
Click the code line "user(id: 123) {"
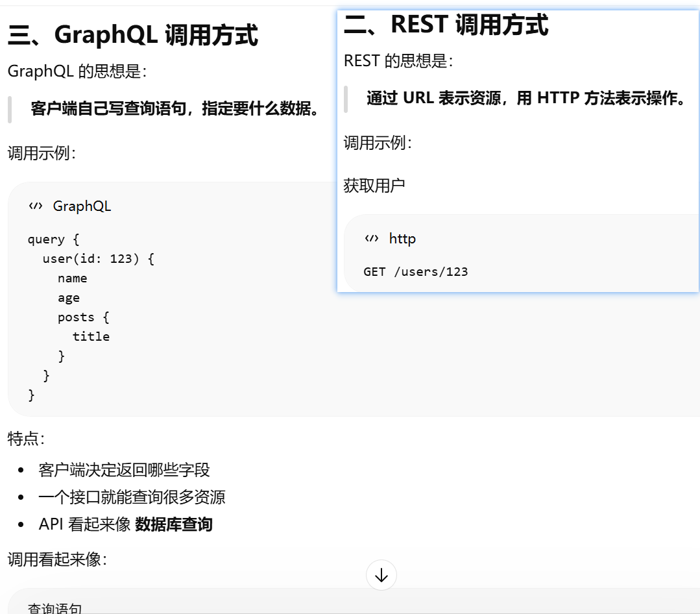[99, 259]
